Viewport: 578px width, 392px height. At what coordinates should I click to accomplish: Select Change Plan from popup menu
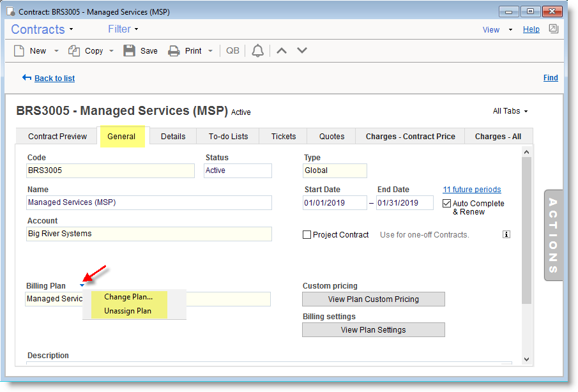[x=128, y=297]
